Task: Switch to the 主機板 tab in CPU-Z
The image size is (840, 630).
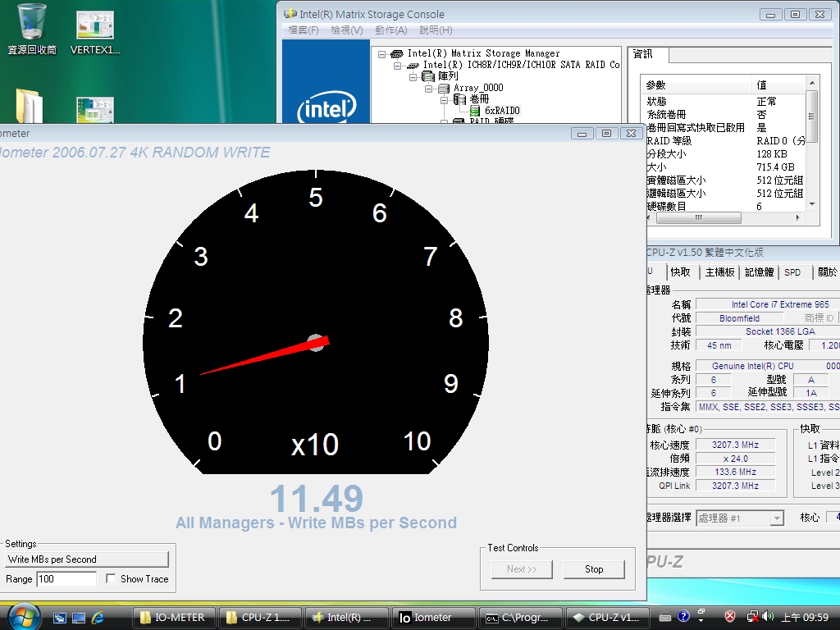Action: 719,272
